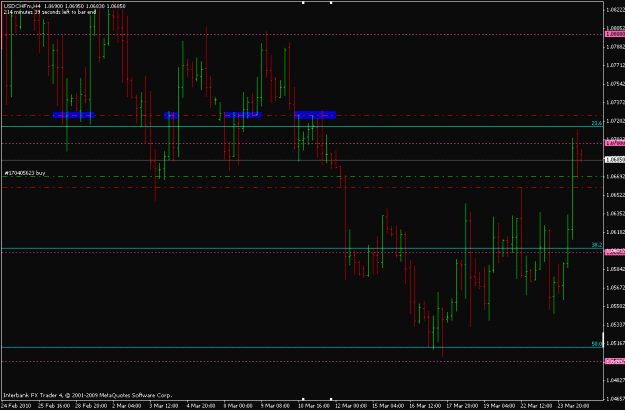Select the widest blue rectangle near 10 Mar
The width and height of the screenshot is (625, 410).
315,115
